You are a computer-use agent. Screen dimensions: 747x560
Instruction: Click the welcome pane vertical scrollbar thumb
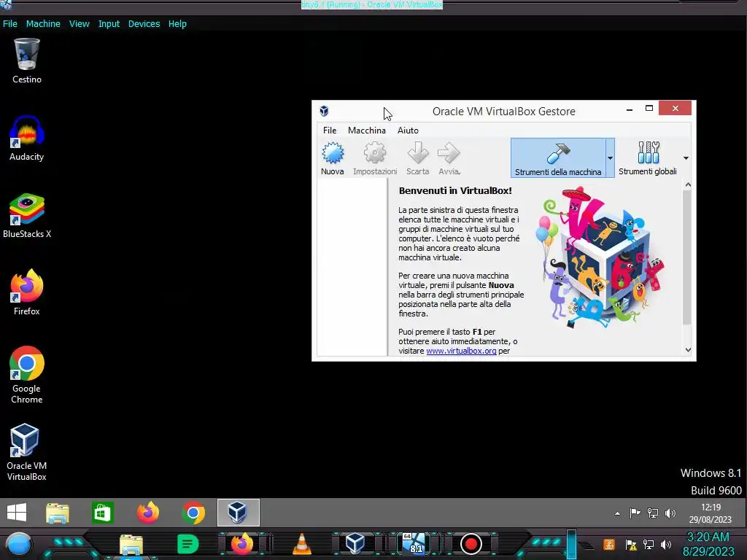point(687,257)
